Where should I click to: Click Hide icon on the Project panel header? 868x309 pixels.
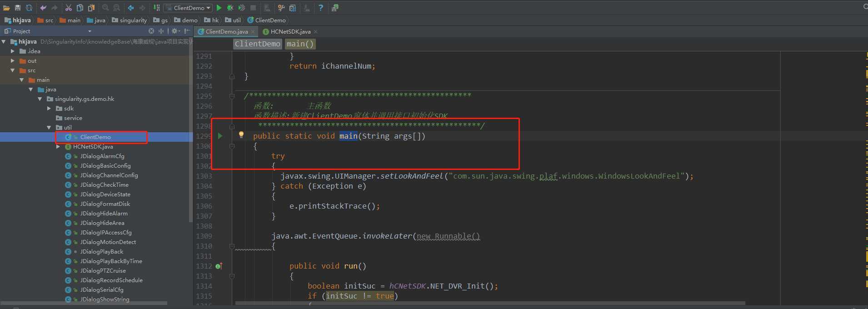click(x=187, y=31)
